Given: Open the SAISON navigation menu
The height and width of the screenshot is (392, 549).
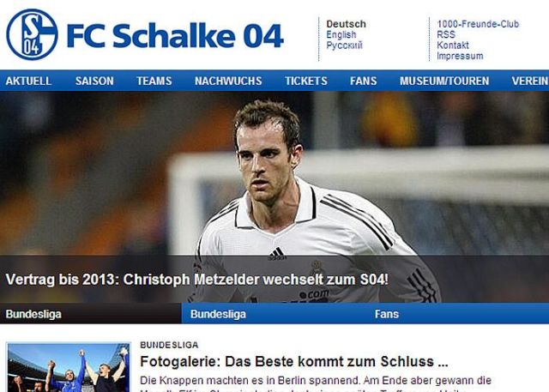Looking at the screenshot, I should click(x=94, y=81).
